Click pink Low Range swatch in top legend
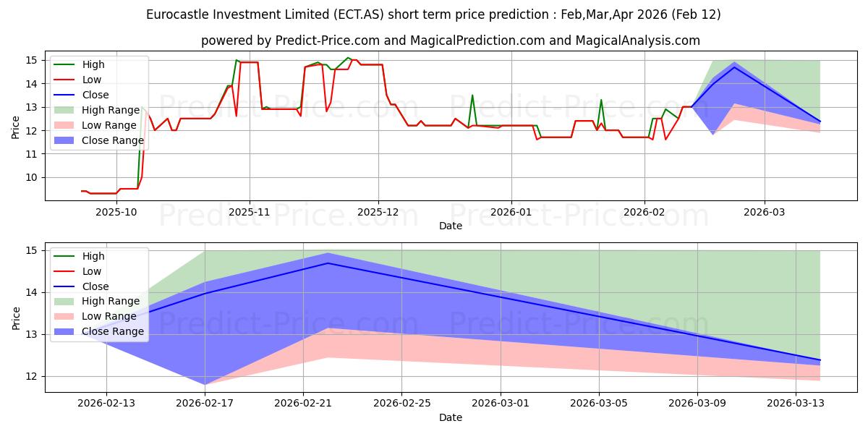Viewport: 868px width, 434px height. tap(66, 125)
